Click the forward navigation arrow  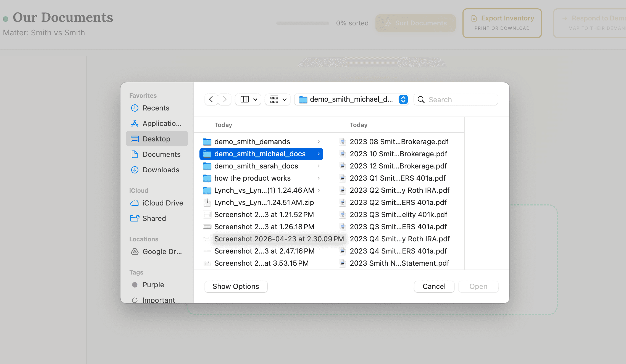point(224,99)
